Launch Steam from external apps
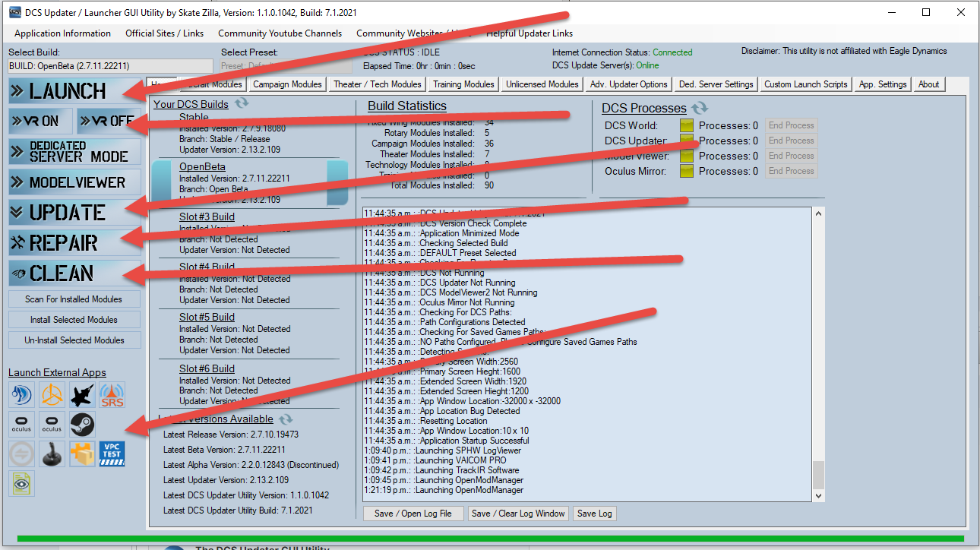The height and width of the screenshot is (550, 980). pyautogui.click(x=81, y=424)
